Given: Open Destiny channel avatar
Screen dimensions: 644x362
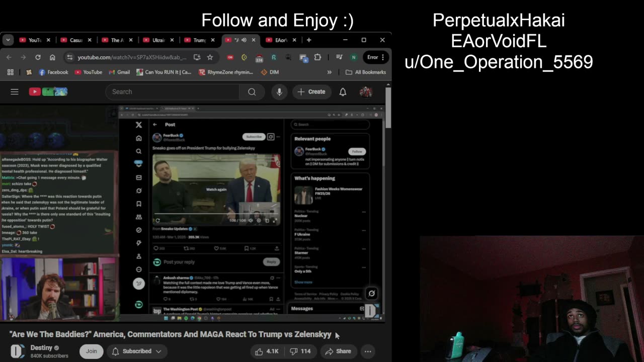Looking at the screenshot, I should pos(18,351).
